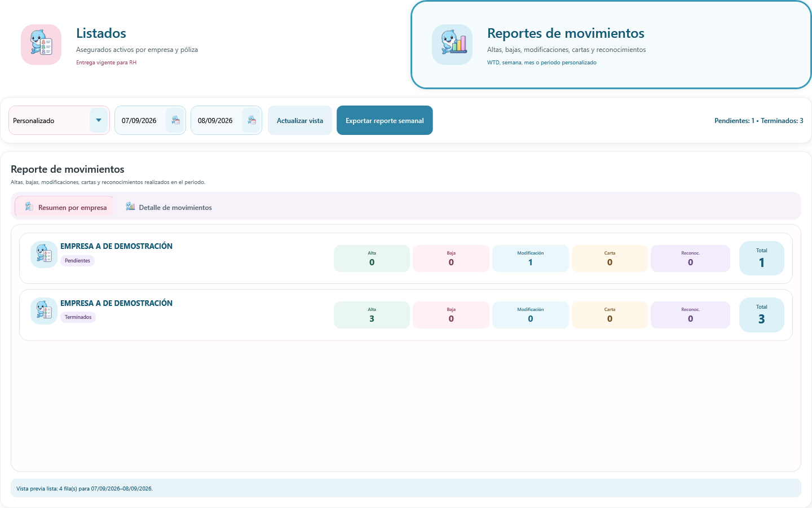The width and height of the screenshot is (812, 508).
Task: Click the Total 1 box in Pendientes row
Action: 762,258
